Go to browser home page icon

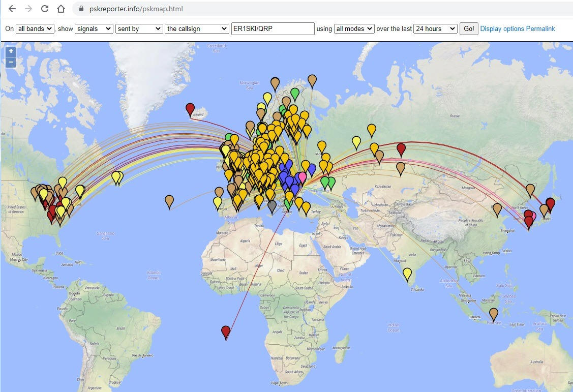pos(61,9)
